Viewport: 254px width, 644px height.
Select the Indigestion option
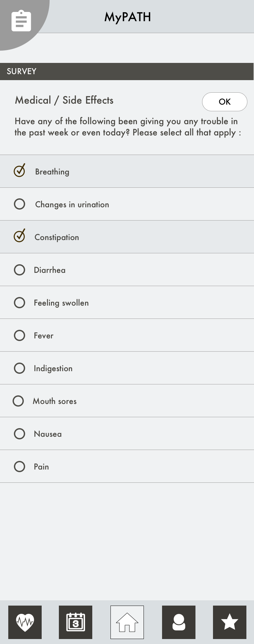click(127, 368)
